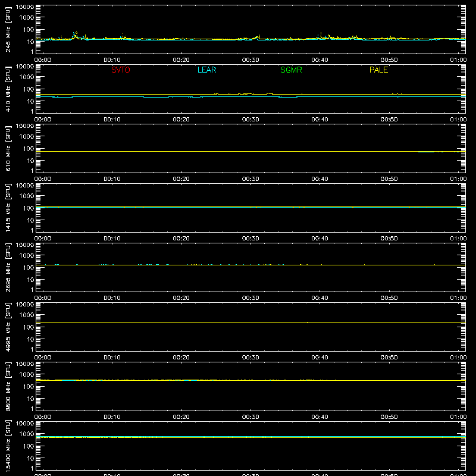Click the 1000 tick label of the 15400 MHz panel
476x476 pixels.
27,434
